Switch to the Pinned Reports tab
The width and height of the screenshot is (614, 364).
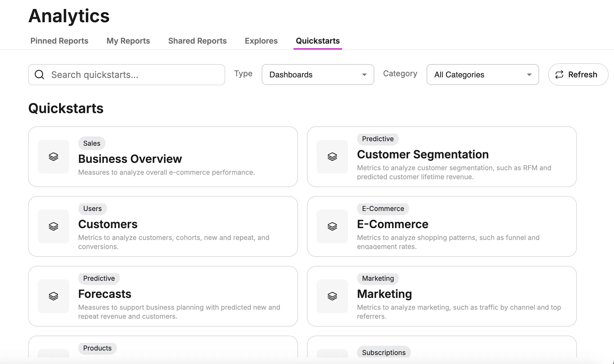pyautogui.click(x=59, y=41)
